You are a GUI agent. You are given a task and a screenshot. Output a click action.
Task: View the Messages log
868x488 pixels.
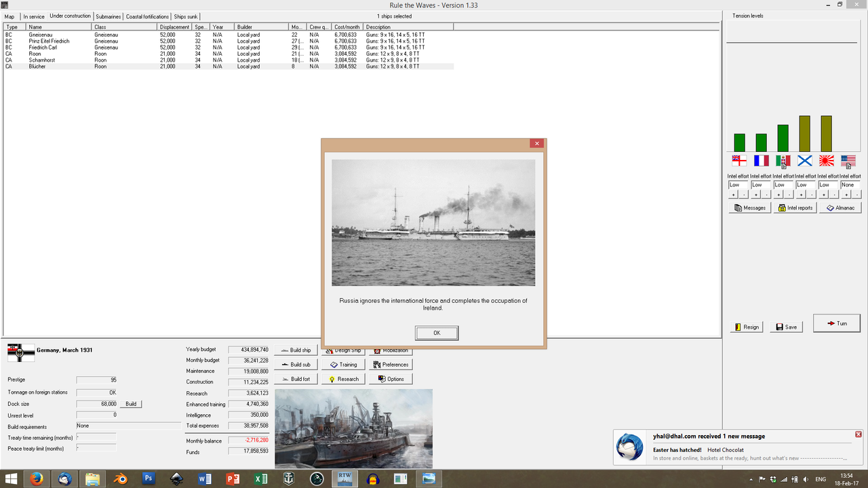749,207
